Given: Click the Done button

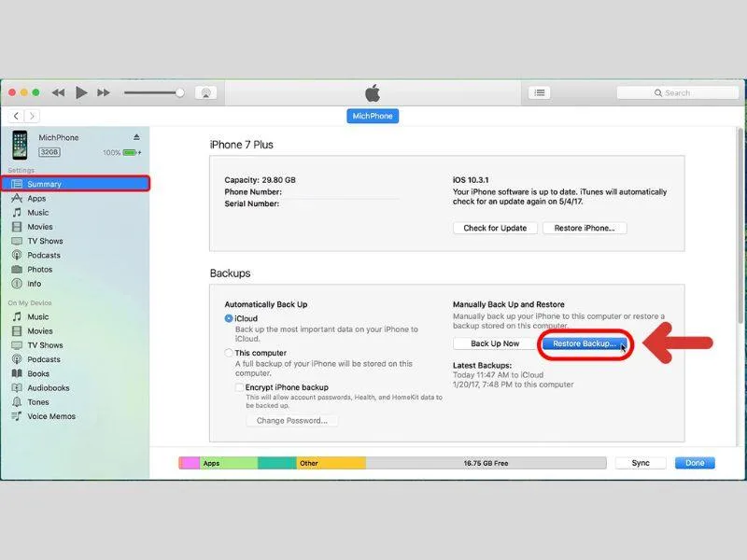Looking at the screenshot, I should (x=695, y=463).
